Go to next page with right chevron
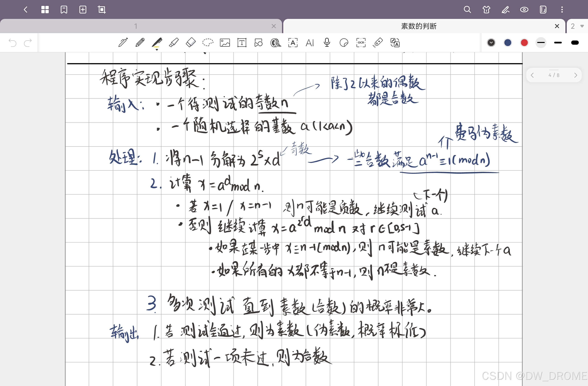Screen dimensions: 588x386 576,75
